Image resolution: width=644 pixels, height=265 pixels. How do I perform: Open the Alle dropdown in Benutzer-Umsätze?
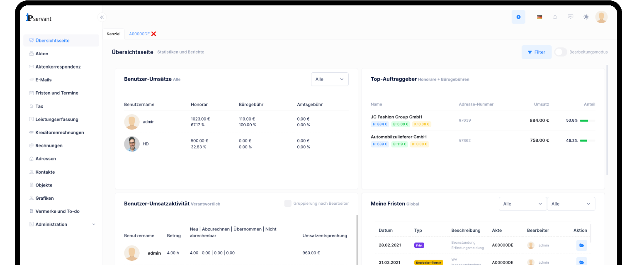click(330, 79)
